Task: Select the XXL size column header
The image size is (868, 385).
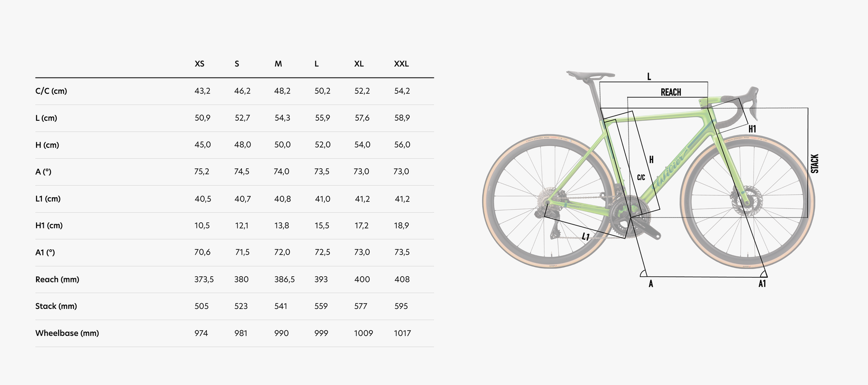Action: (401, 64)
